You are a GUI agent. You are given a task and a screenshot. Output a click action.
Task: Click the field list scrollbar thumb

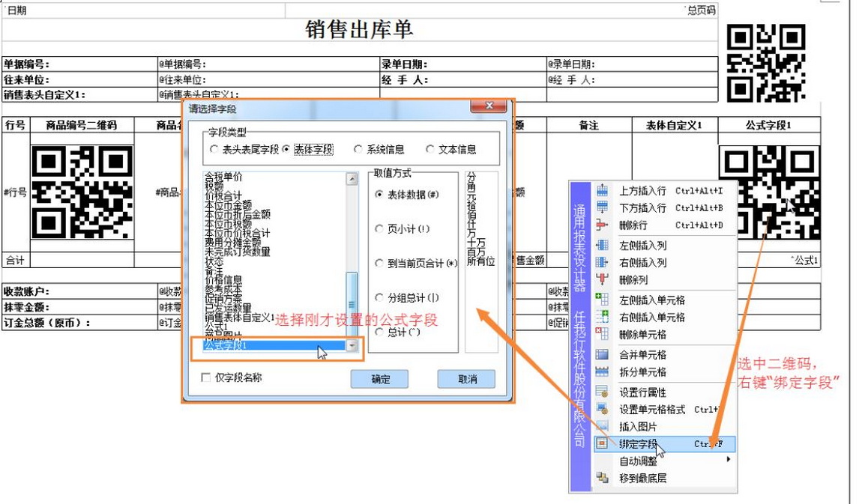[x=352, y=303]
